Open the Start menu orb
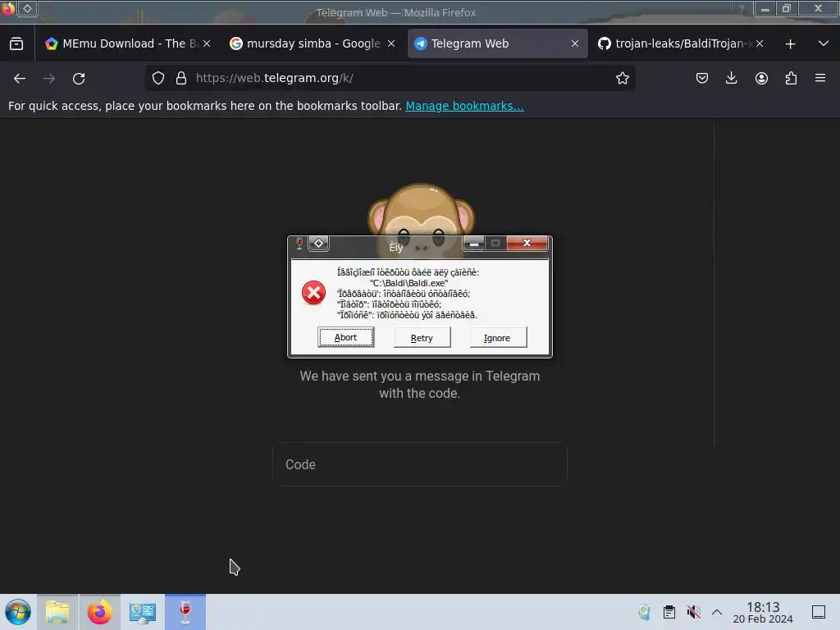 pyautogui.click(x=18, y=612)
